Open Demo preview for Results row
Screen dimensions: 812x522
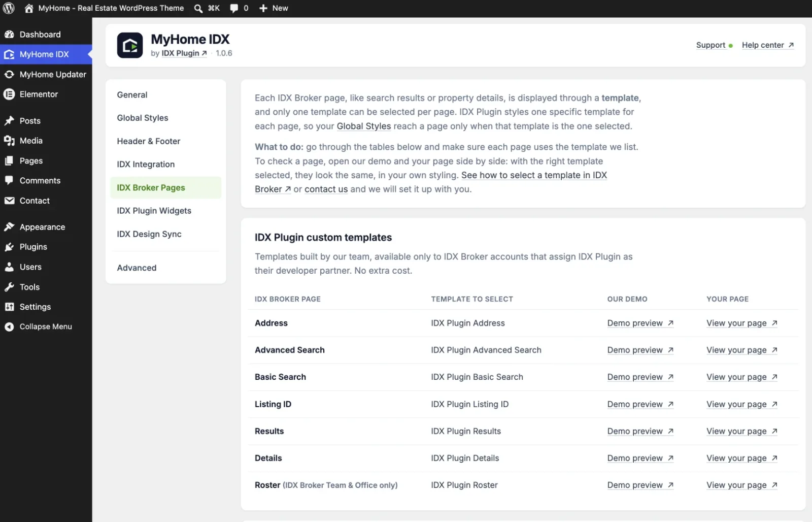640,431
